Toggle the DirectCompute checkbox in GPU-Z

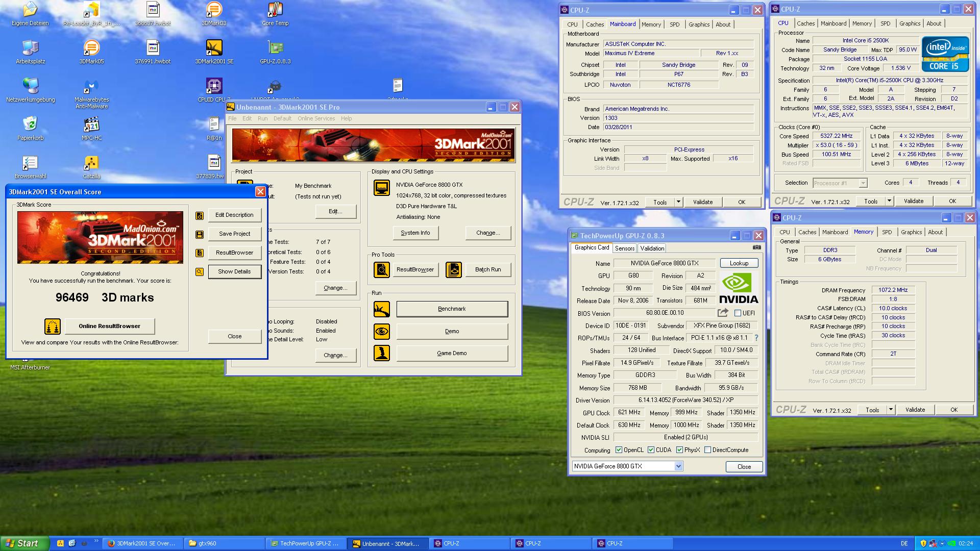[707, 450]
